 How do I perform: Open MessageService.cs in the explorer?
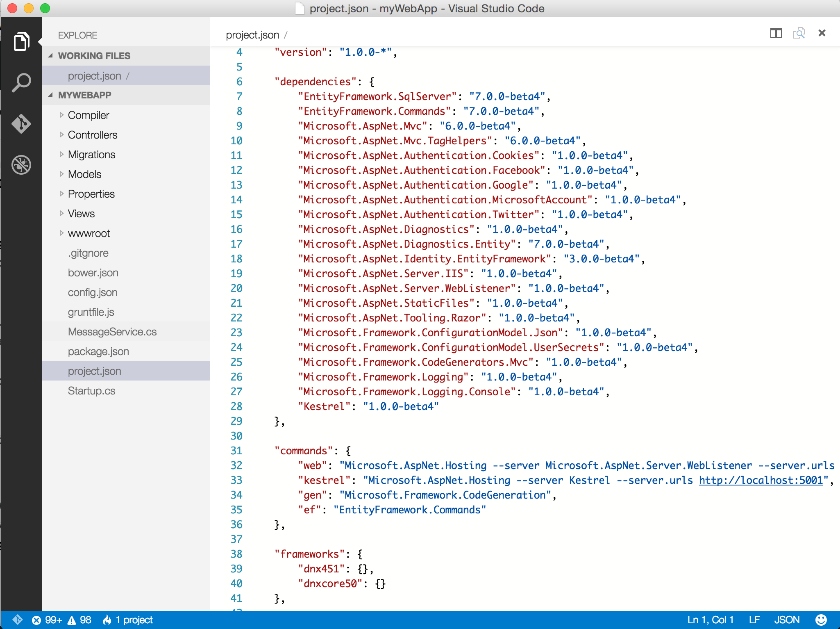[x=126, y=332]
